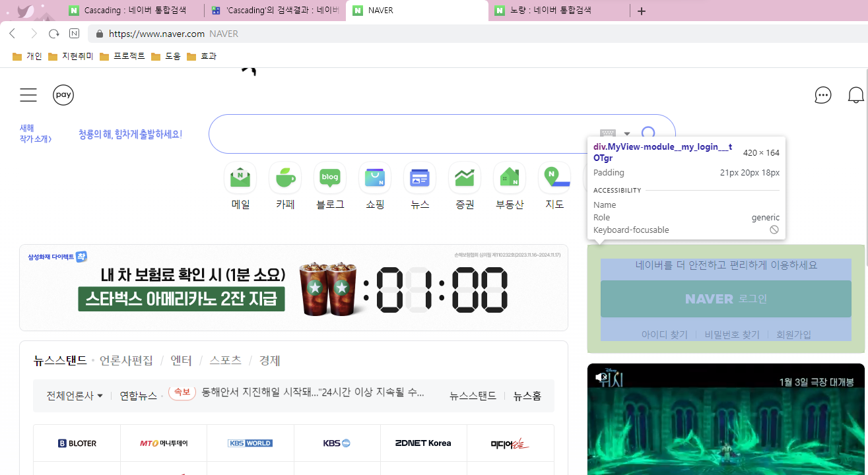This screenshot has width=868, height=475.
Task: Open the Samsung insurance Starbucks banner ad
Action: click(x=294, y=288)
